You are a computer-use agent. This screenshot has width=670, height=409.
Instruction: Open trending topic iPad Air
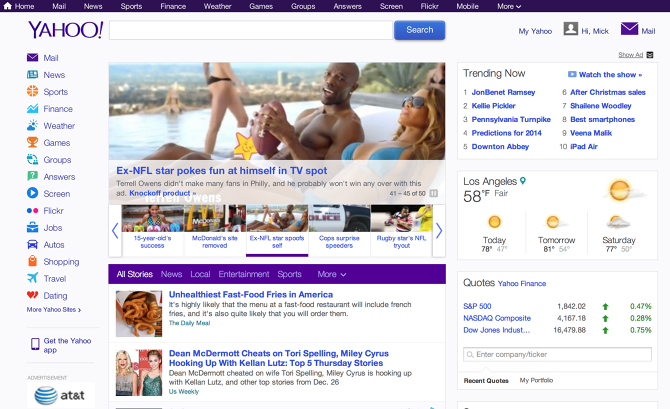[584, 146]
